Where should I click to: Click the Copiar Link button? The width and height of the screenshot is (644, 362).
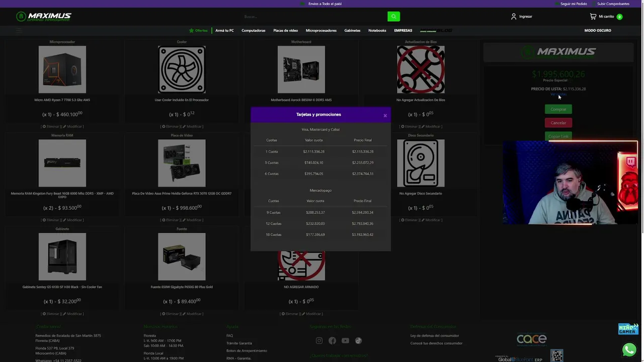tap(558, 136)
